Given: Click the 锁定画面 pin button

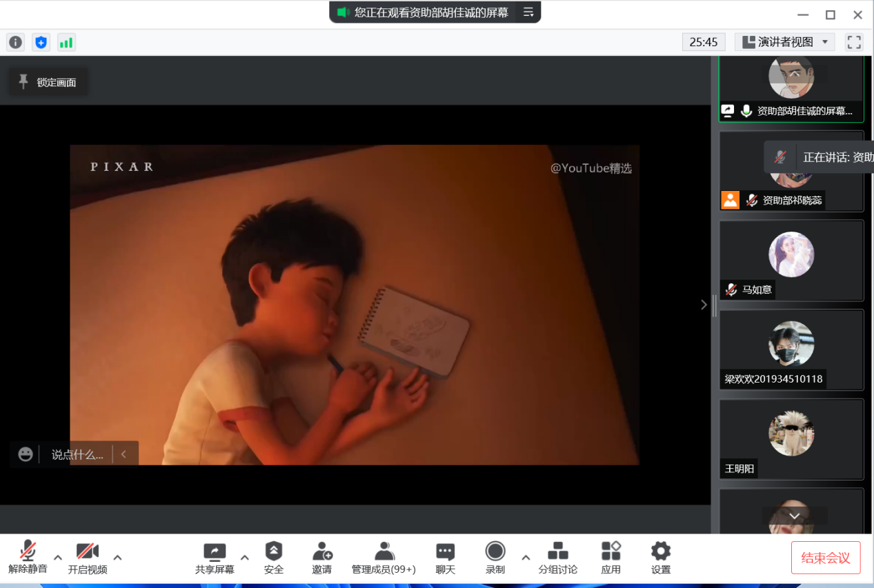Looking at the screenshot, I should (x=48, y=82).
